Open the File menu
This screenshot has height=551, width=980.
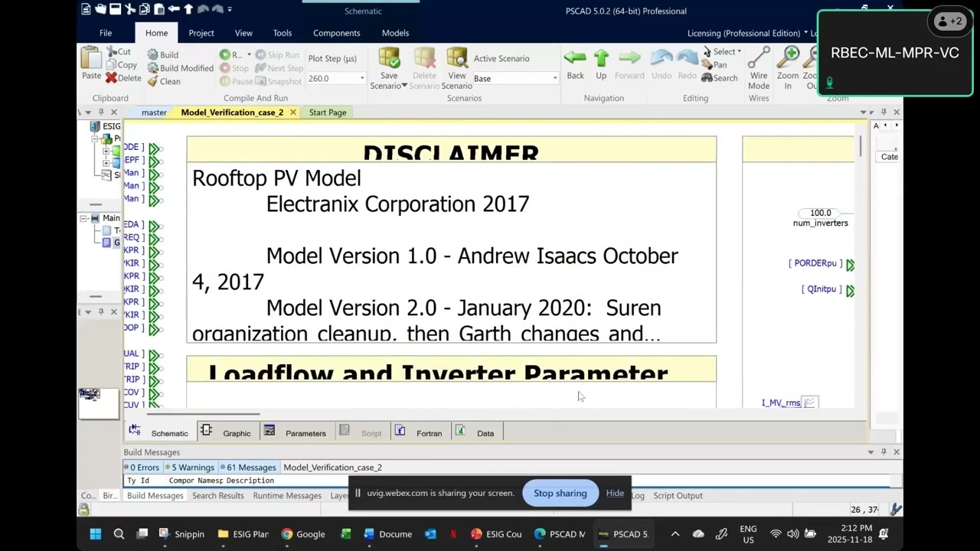tap(106, 33)
